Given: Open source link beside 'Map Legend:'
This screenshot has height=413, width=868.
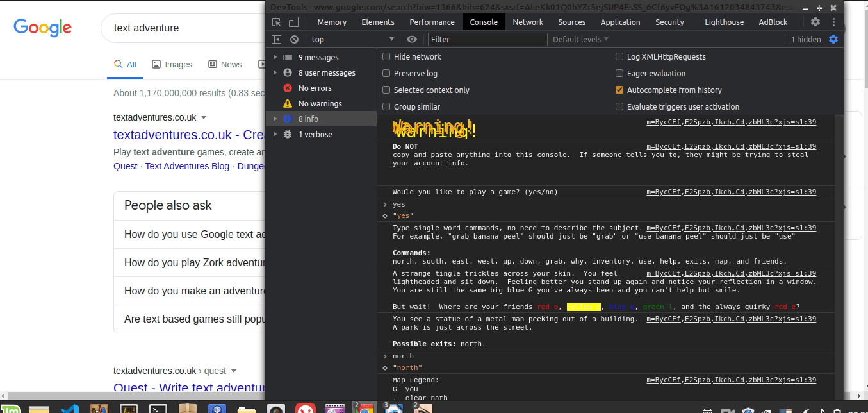Looking at the screenshot, I should (731, 380).
